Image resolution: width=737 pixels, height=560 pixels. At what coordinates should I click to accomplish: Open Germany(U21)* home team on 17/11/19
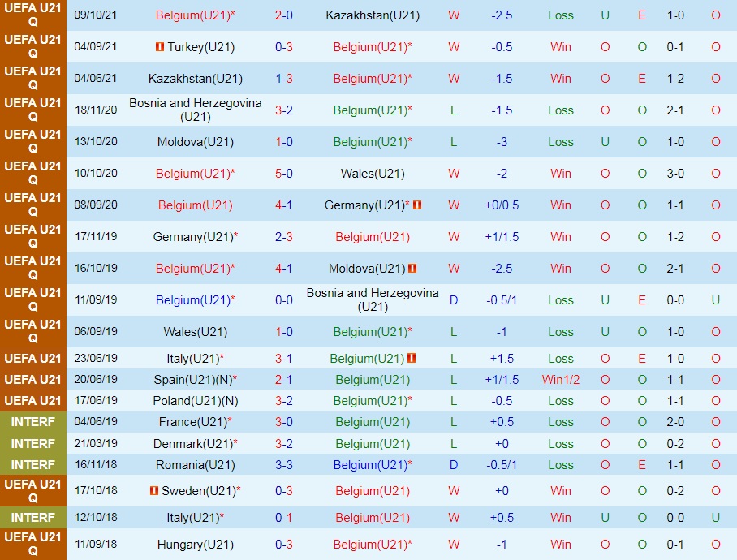coord(196,237)
